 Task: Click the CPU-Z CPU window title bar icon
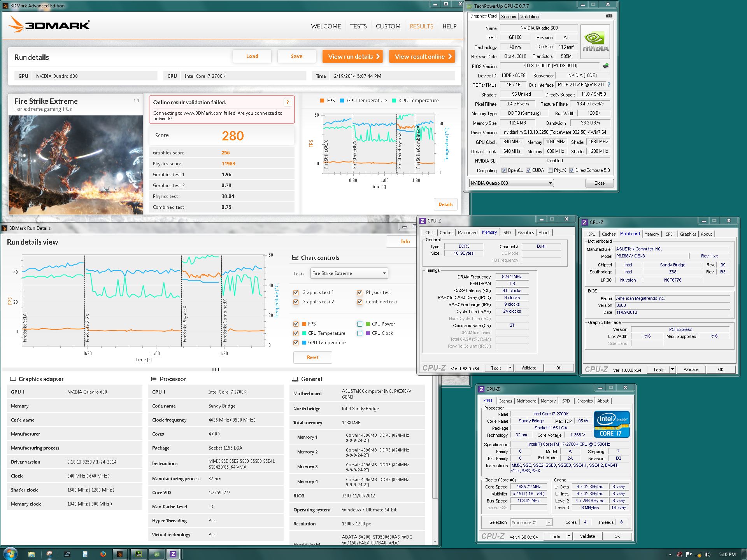point(481,389)
